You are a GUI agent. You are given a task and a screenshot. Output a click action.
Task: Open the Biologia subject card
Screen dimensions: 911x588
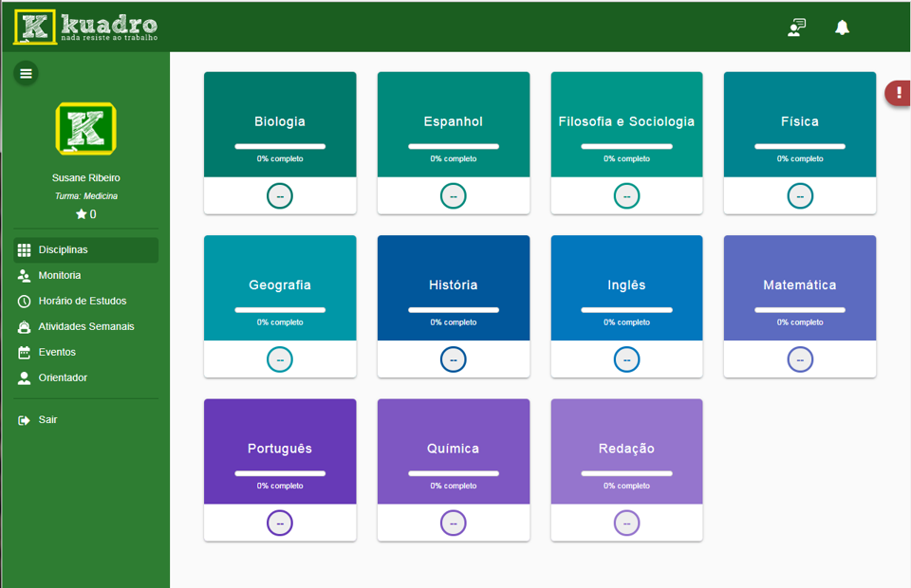coord(280,122)
